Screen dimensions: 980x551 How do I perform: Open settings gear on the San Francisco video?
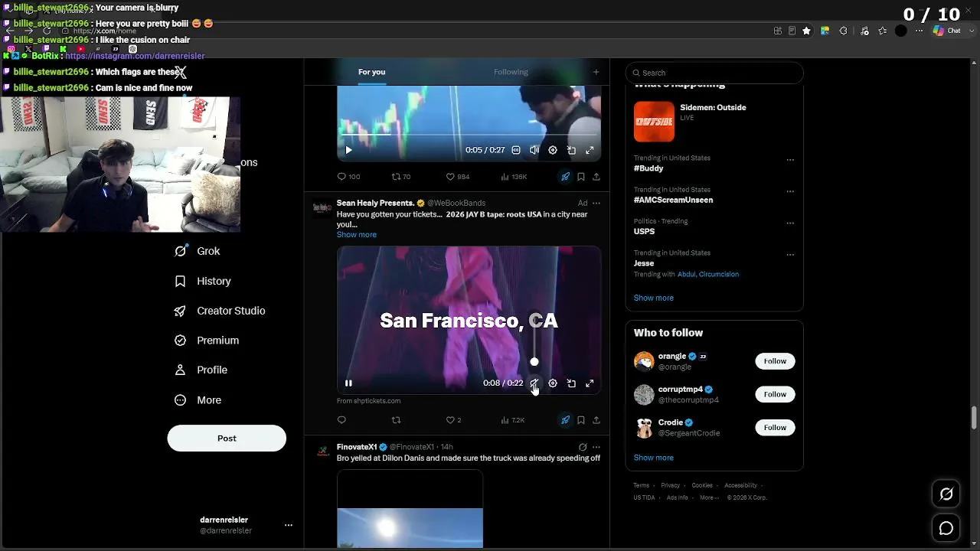coord(553,383)
